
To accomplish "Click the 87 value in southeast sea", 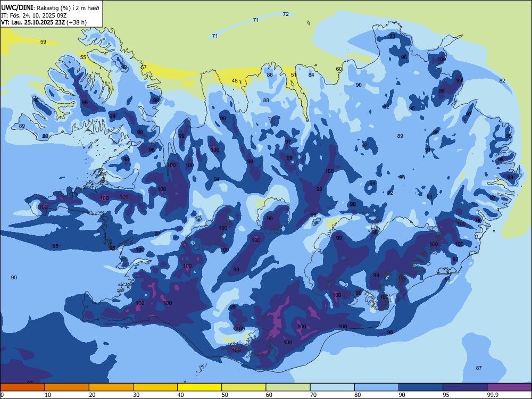I will (479, 368).
